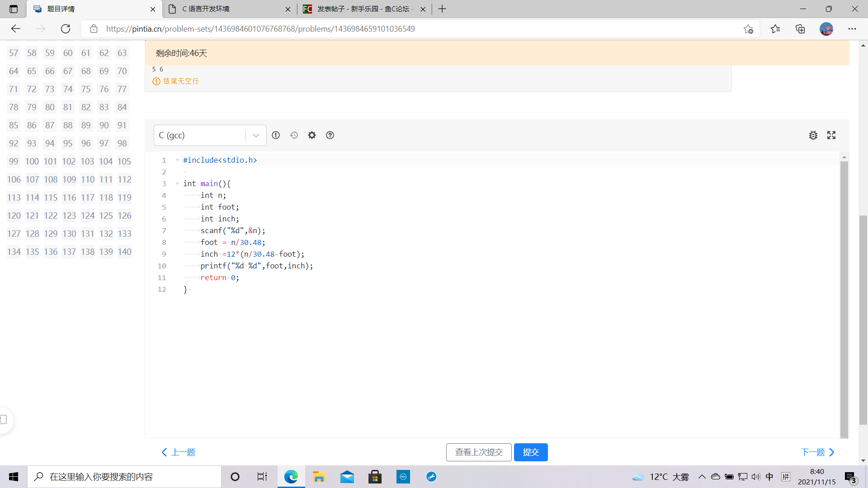The height and width of the screenshot is (488, 868).
Task: Refresh the current page
Action: 66,29
